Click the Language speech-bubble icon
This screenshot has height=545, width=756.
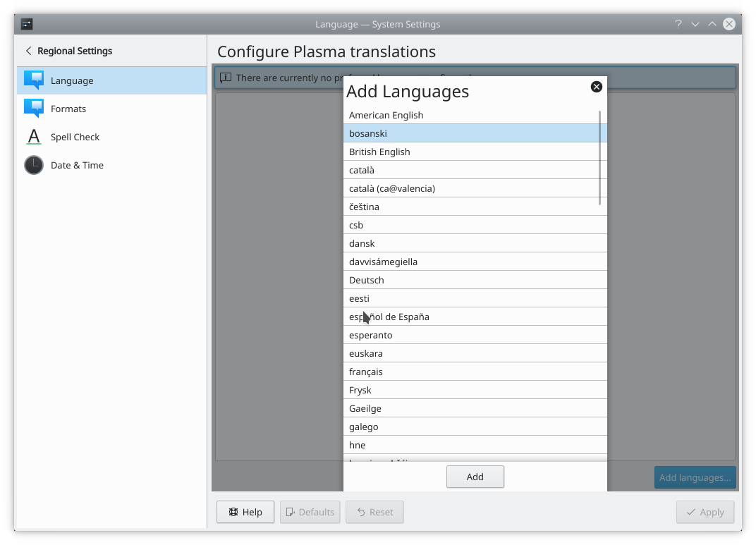(34, 80)
